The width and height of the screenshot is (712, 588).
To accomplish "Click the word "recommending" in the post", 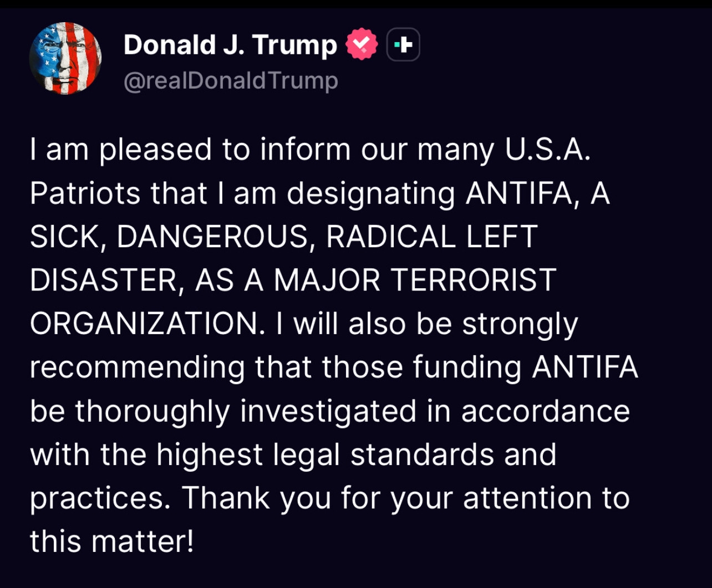I will (138, 367).
